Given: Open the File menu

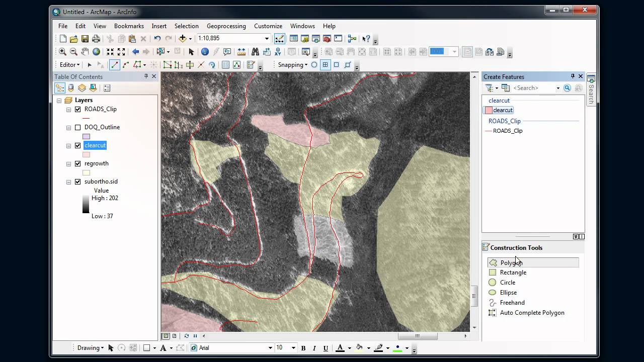Looking at the screenshot, I should click(63, 26).
